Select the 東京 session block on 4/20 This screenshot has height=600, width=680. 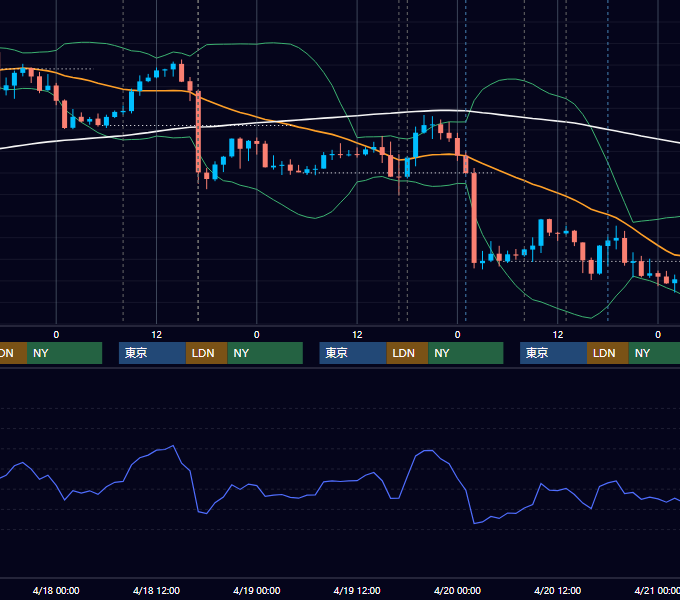[x=553, y=353]
